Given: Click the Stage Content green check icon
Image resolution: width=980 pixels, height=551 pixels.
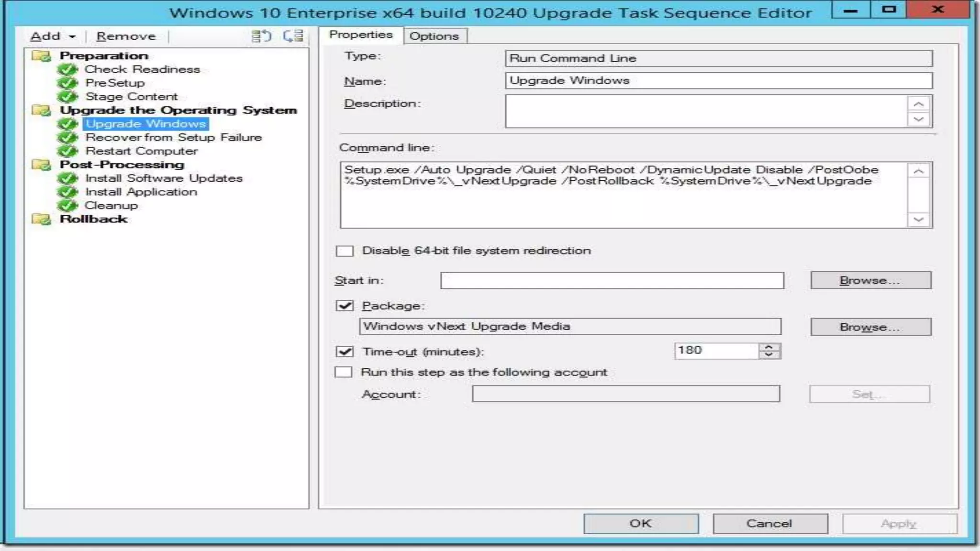Looking at the screenshot, I should (67, 97).
